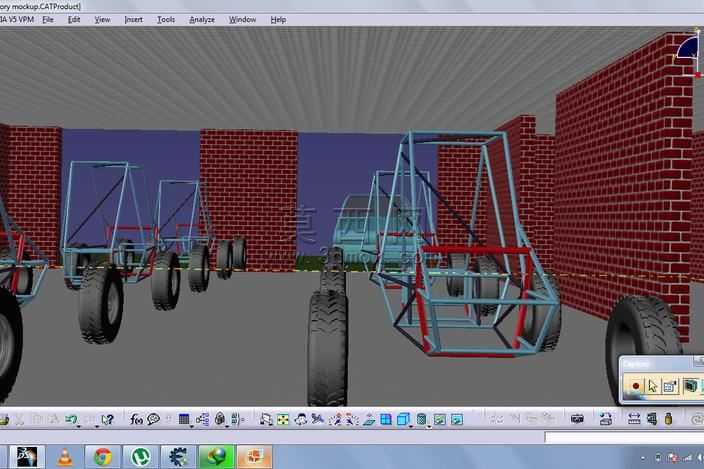Click the Measure Between ruler icon
The image size is (704, 469).
click(634, 419)
